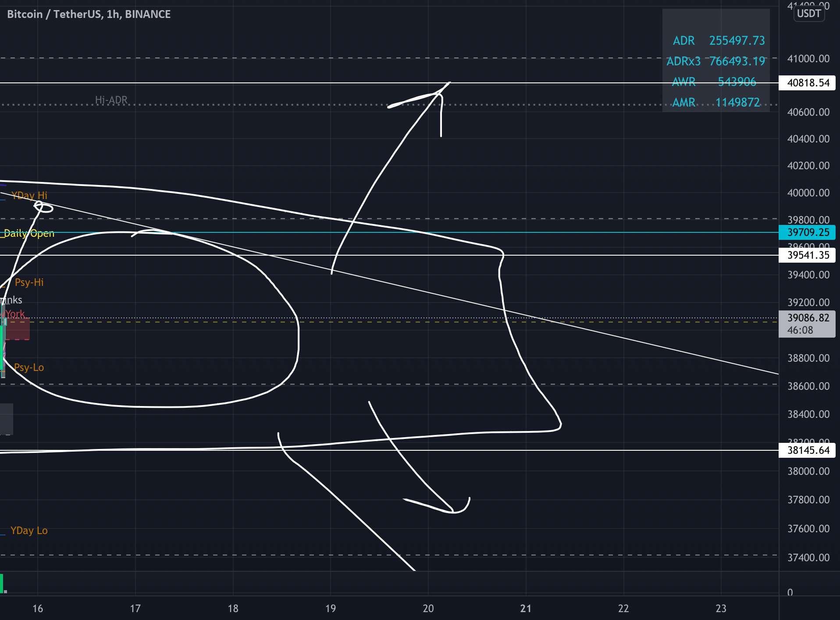Click the Psy-Hi label
Viewport: 840px width, 620px height.
click(29, 282)
